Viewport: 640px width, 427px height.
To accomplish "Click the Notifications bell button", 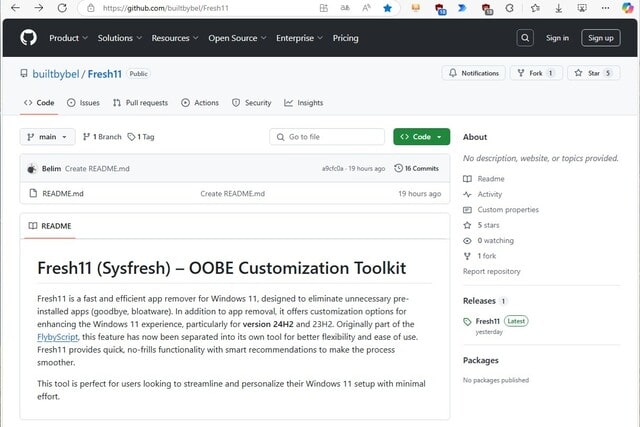I will tap(473, 73).
